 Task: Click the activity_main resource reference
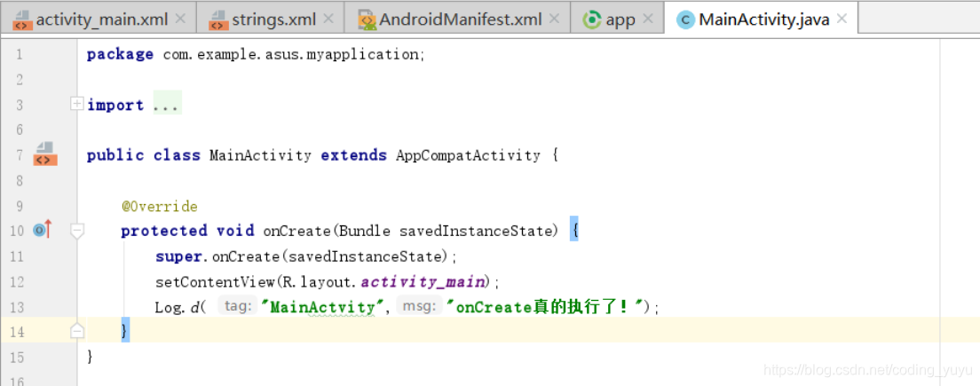pos(423,281)
